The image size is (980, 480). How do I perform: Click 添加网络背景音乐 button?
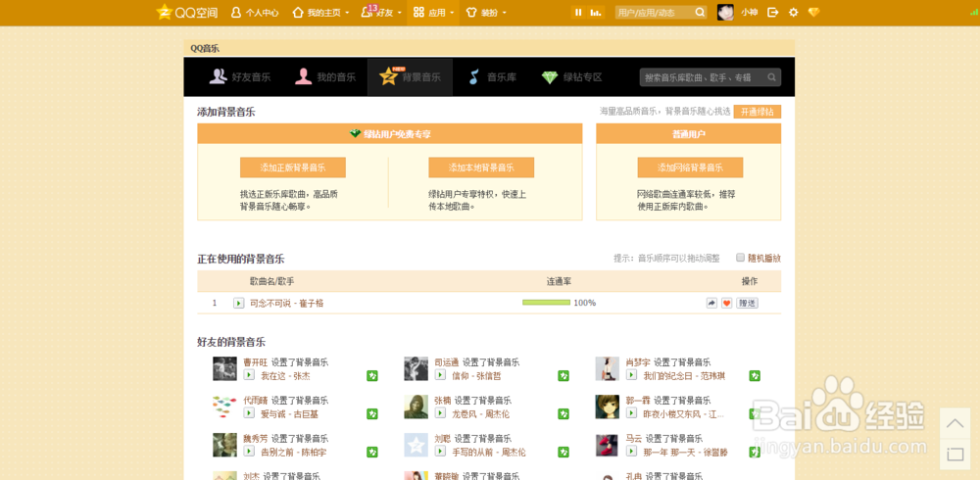690,168
